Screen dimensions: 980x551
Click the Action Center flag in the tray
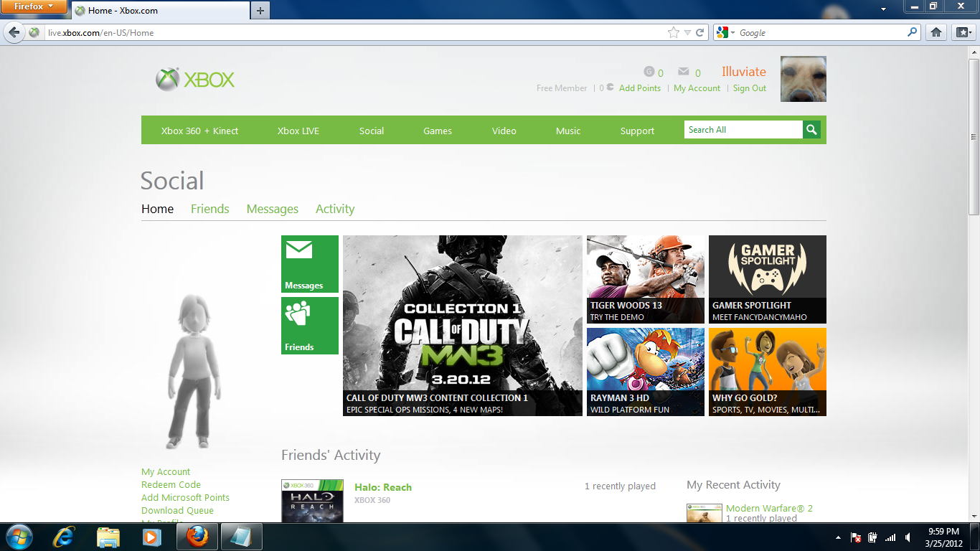point(856,537)
